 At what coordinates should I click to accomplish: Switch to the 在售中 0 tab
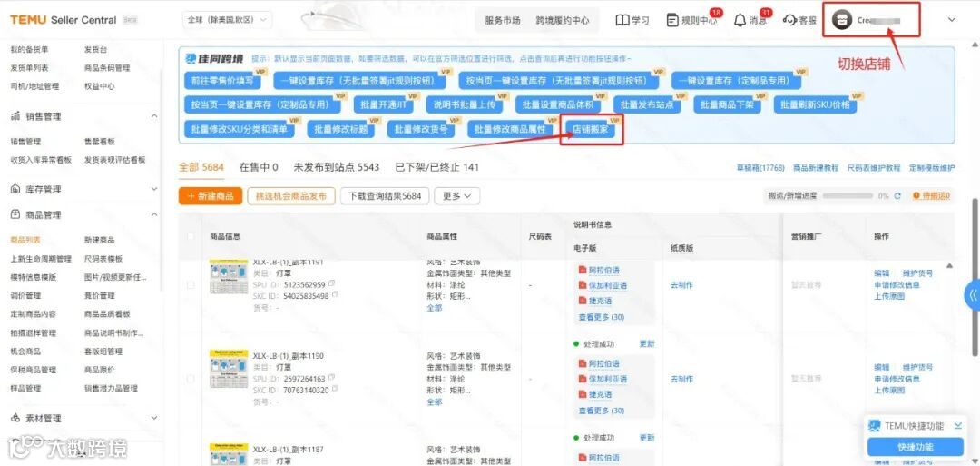pos(259,167)
